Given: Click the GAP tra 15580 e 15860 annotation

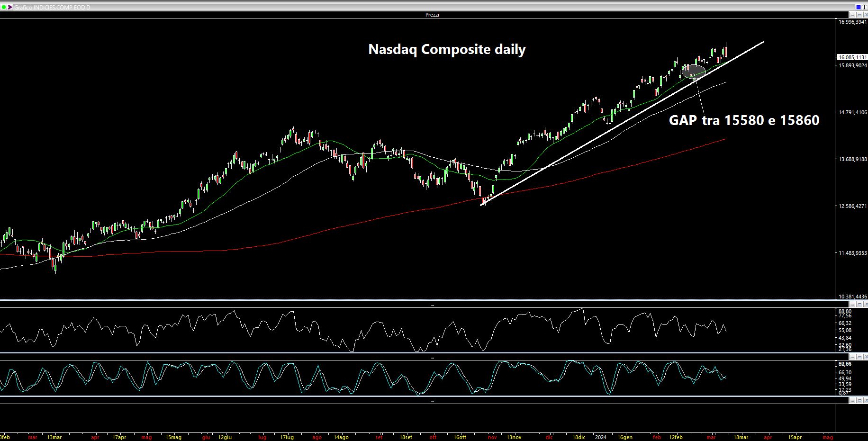Looking at the screenshot, I should pos(744,120).
